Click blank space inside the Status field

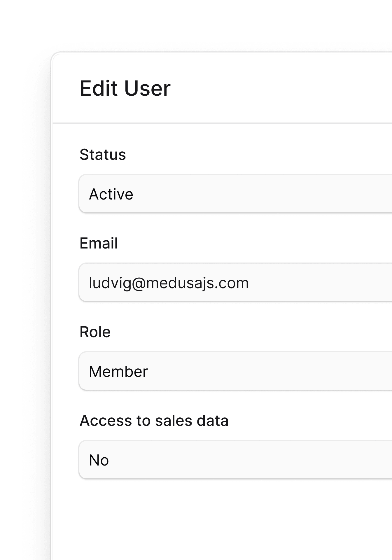point(262,194)
